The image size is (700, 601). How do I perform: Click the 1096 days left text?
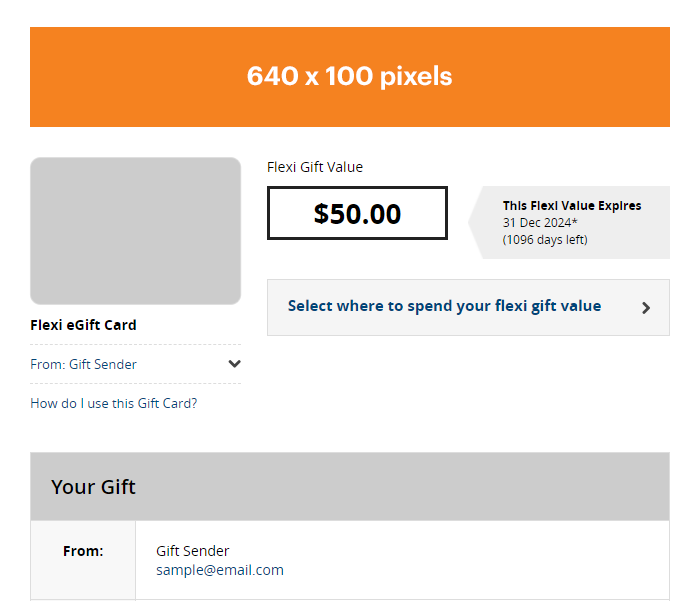click(545, 240)
